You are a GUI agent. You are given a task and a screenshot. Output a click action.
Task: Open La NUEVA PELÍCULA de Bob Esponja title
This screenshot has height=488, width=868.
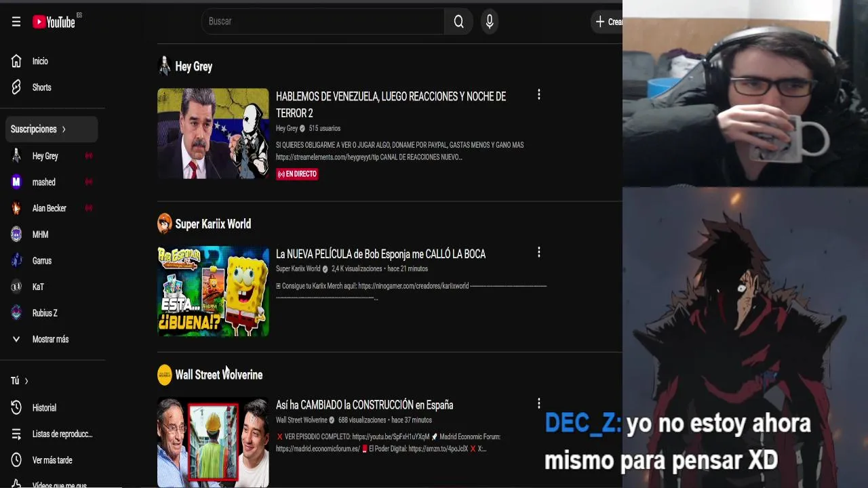[380, 254]
